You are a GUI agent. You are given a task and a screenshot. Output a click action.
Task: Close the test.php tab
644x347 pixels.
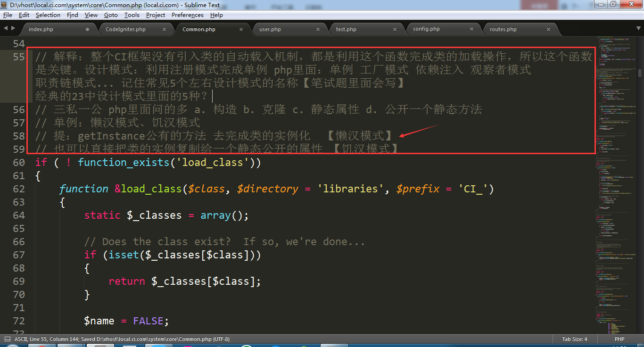click(395, 29)
